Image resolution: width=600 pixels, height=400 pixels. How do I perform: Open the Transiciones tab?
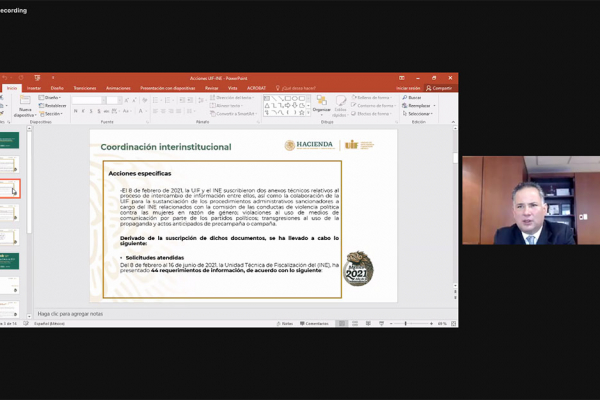coord(85,88)
